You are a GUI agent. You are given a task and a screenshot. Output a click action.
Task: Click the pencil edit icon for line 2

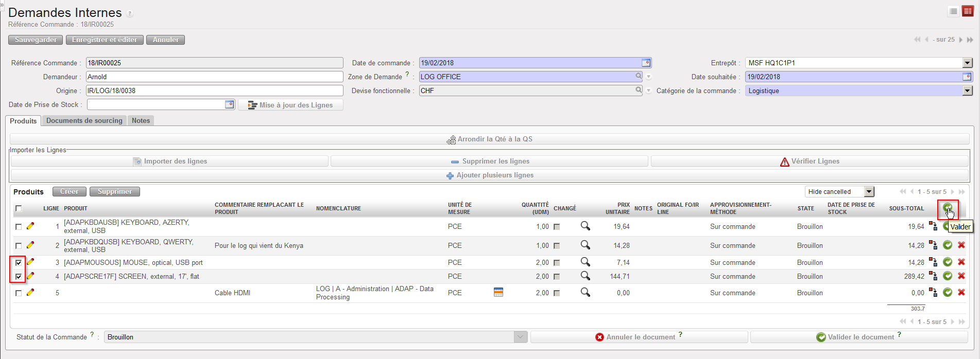pos(30,245)
